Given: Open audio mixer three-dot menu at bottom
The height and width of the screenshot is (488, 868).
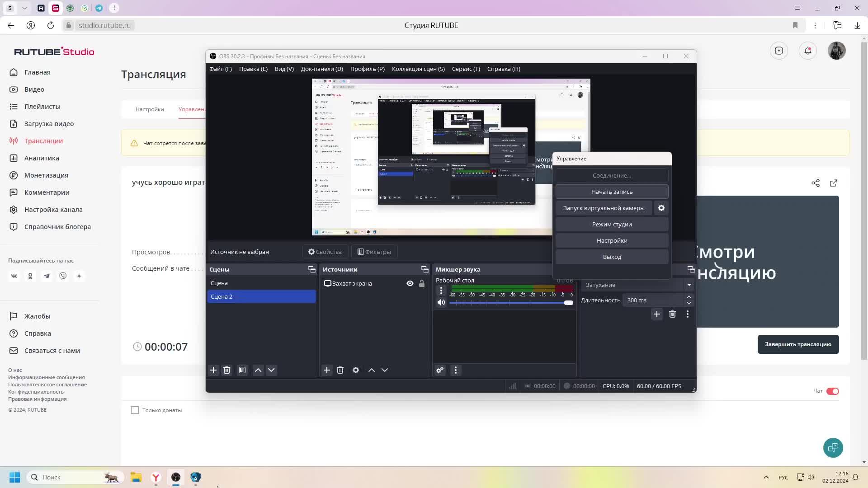Looking at the screenshot, I should [456, 370].
